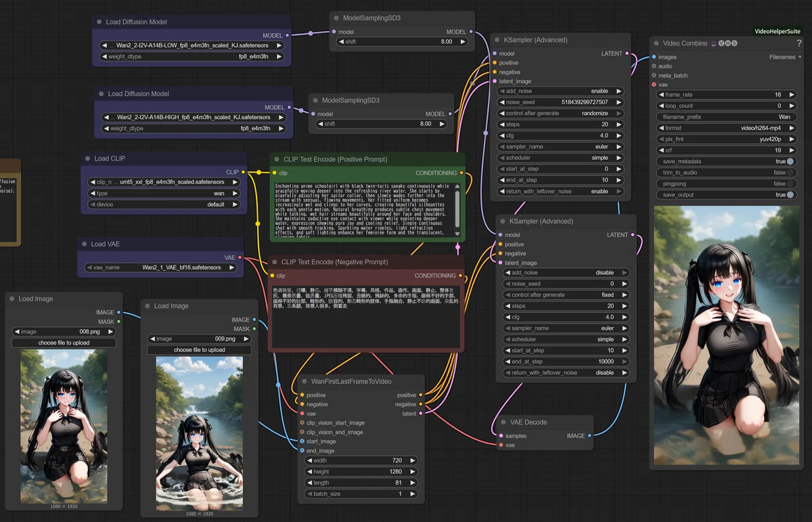Screen dimensions: 812x522
Task: Turn on the pingpong toggle
Action: 790,183
